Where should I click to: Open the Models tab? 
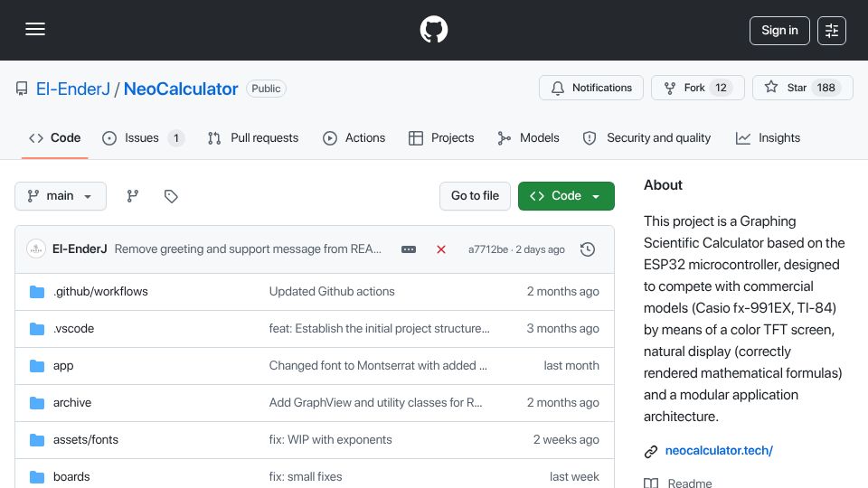point(528,137)
